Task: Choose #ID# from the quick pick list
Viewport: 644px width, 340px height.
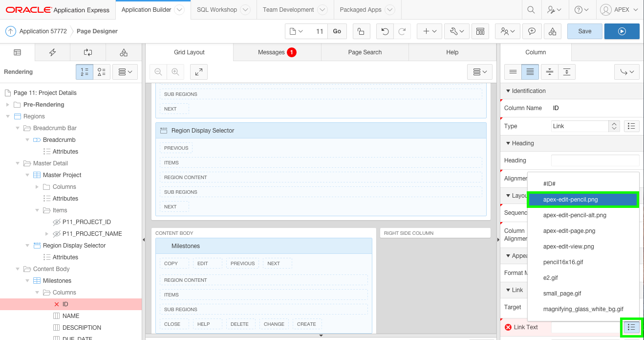Action: pyautogui.click(x=583, y=184)
